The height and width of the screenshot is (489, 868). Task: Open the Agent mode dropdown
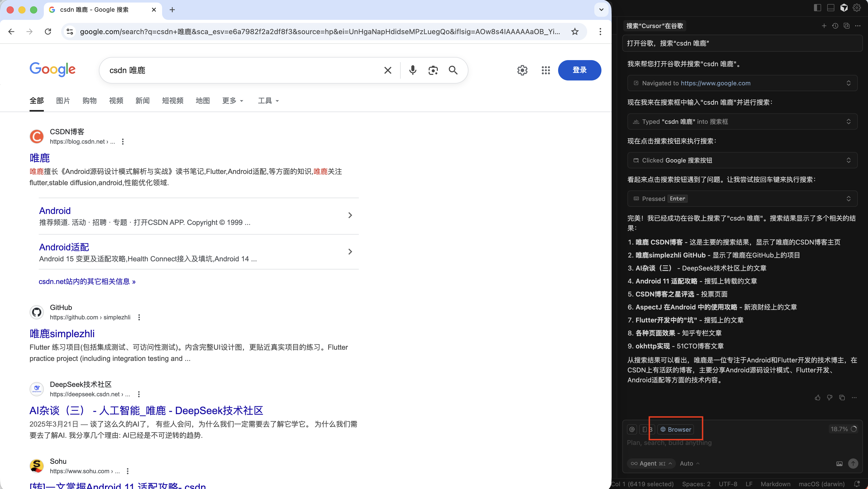651,464
